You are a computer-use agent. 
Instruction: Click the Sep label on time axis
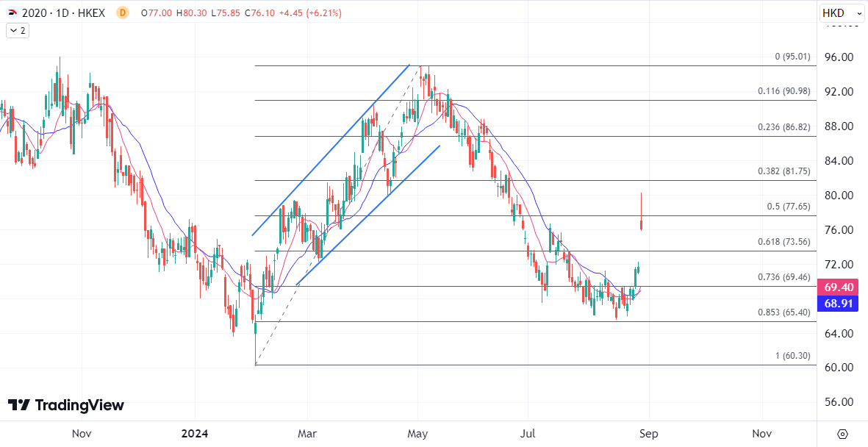tap(647, 433)
